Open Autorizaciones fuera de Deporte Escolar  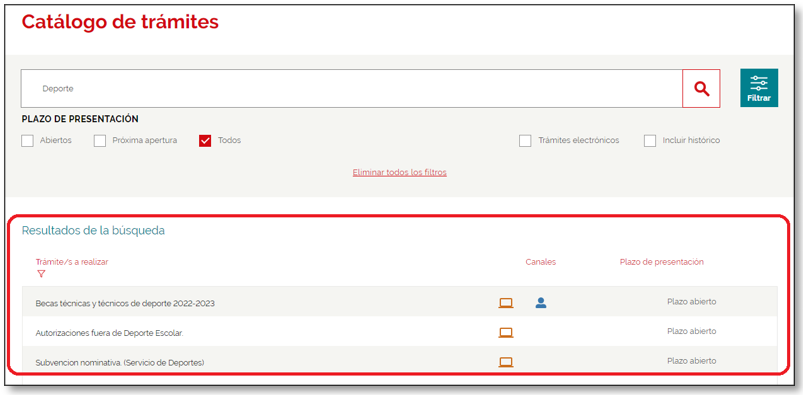point(109,333)
